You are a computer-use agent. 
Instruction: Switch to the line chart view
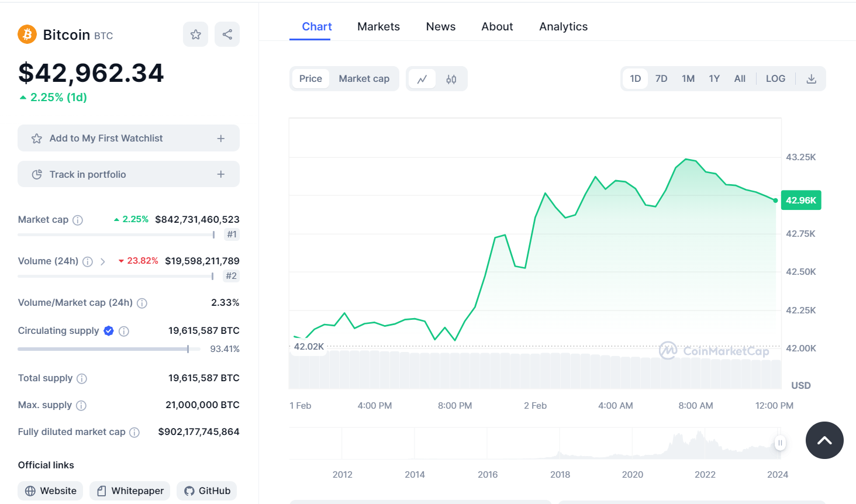click(x=422, y=79)
